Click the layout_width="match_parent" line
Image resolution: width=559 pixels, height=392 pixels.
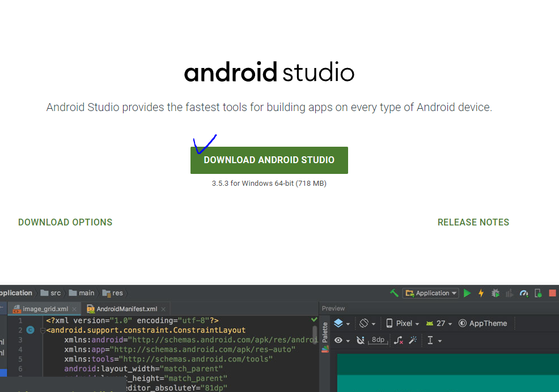143,368
